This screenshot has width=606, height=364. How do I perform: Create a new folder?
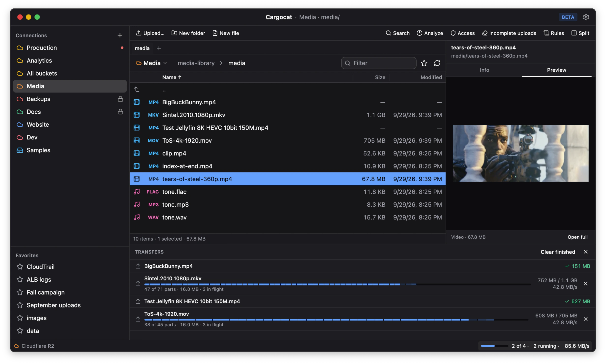[x=188, y=33]
